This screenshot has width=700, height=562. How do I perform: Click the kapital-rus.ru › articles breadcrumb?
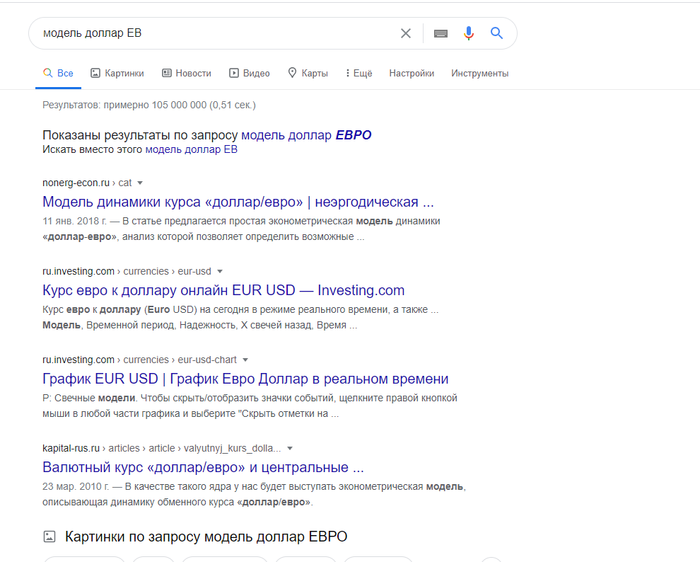point(162,448)
